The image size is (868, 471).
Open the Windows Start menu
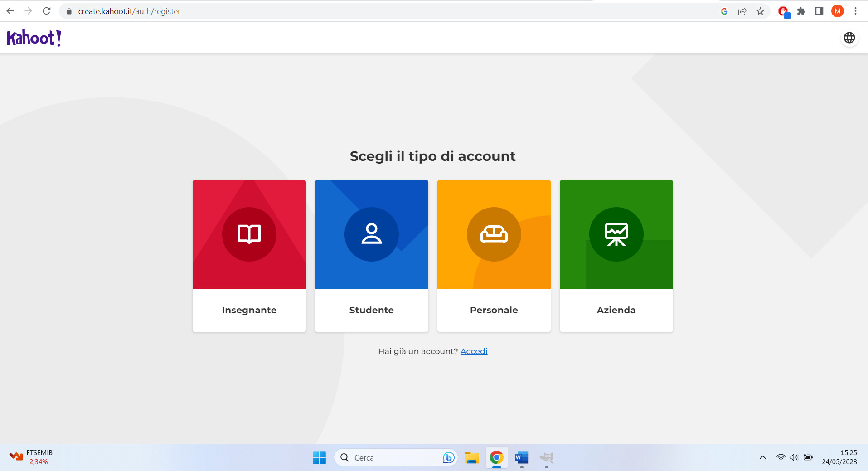319,458
